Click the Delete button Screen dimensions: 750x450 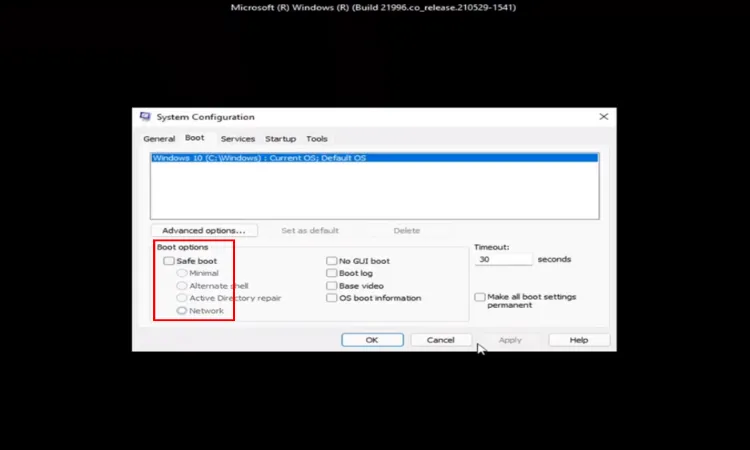point(407,230)
